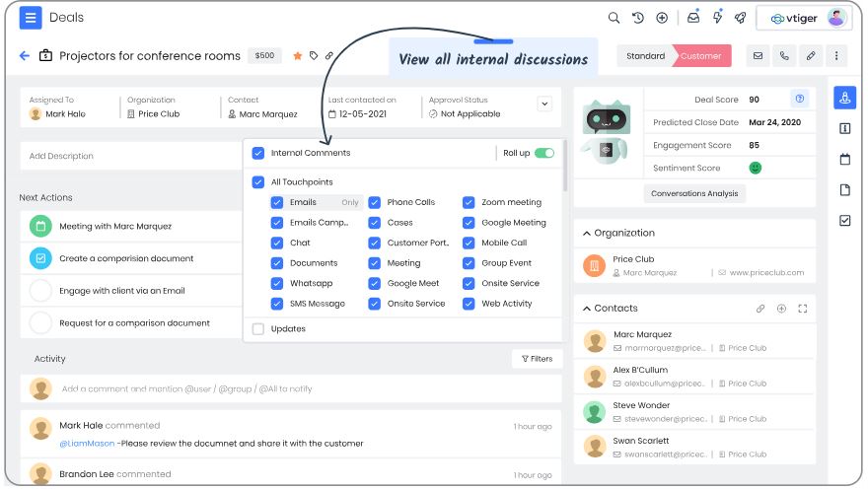The width and height of the screenshot is (868, 490).
Task: Link a contact in Contacts header
Action: point(760,309)
